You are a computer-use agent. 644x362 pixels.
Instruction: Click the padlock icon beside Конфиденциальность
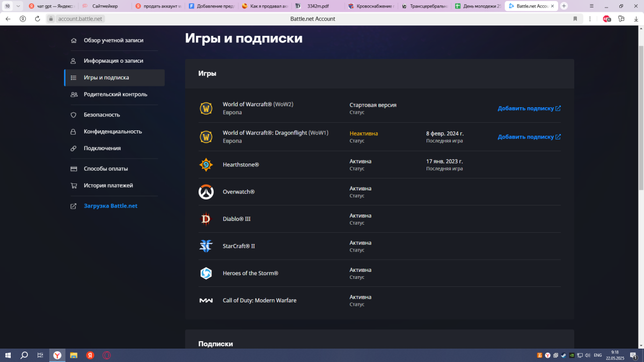click(x=74, y=131)
